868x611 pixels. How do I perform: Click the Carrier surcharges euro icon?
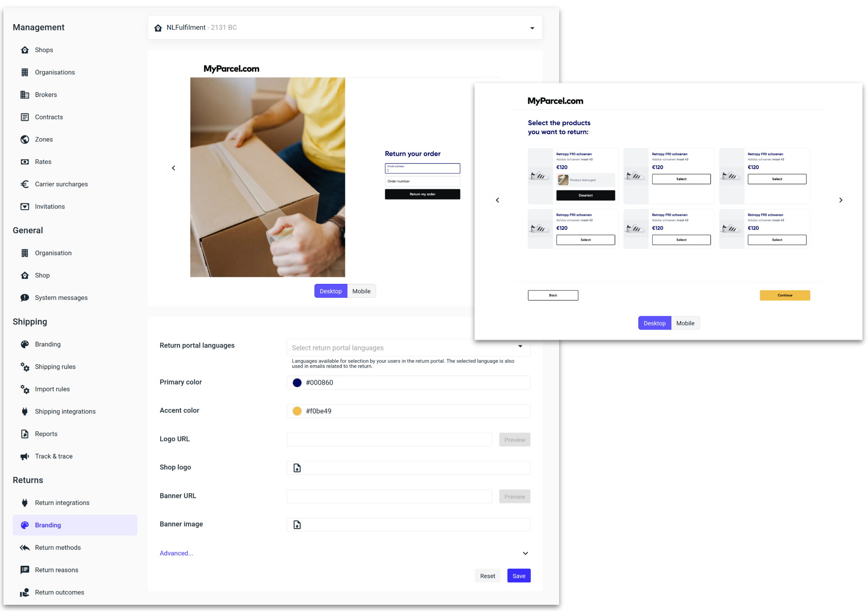[25, 184]
